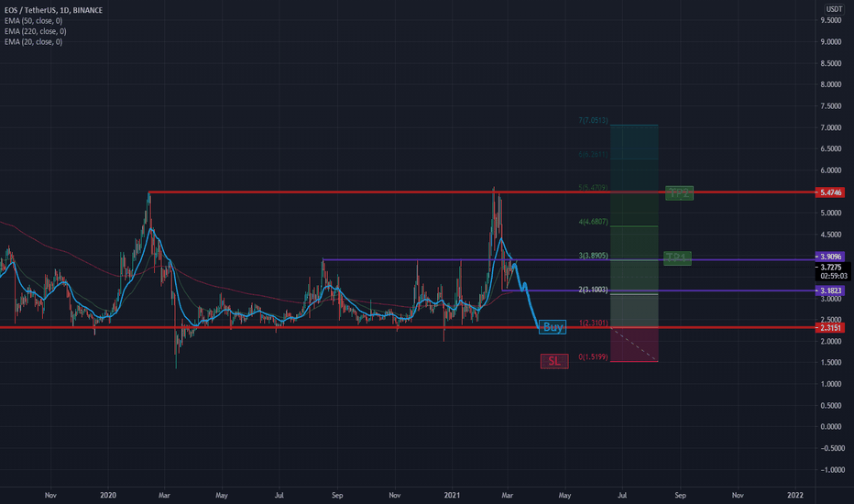
Task: Open the USDT currency selector
Action: (834, 9)
